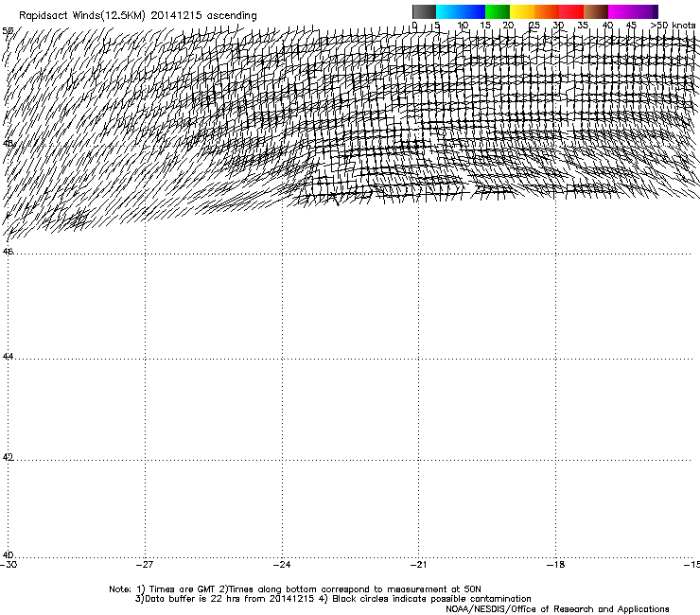Image resolution: width=700 pixels, height=615 pixels.
Task: Click the 'Rapidscat Winds(12.5KM)' title text
Action: (82, 16)
